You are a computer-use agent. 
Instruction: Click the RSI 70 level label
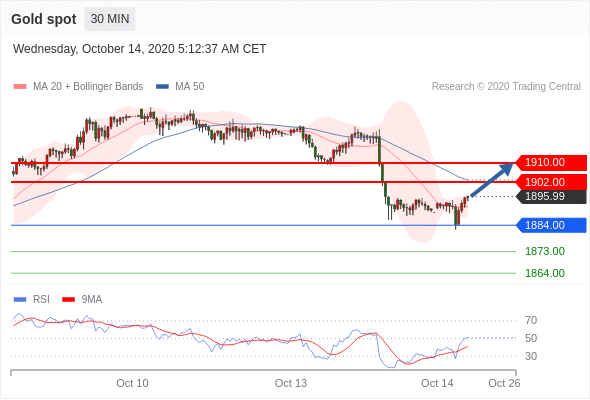pyautogui.click(x=531, y=321)
